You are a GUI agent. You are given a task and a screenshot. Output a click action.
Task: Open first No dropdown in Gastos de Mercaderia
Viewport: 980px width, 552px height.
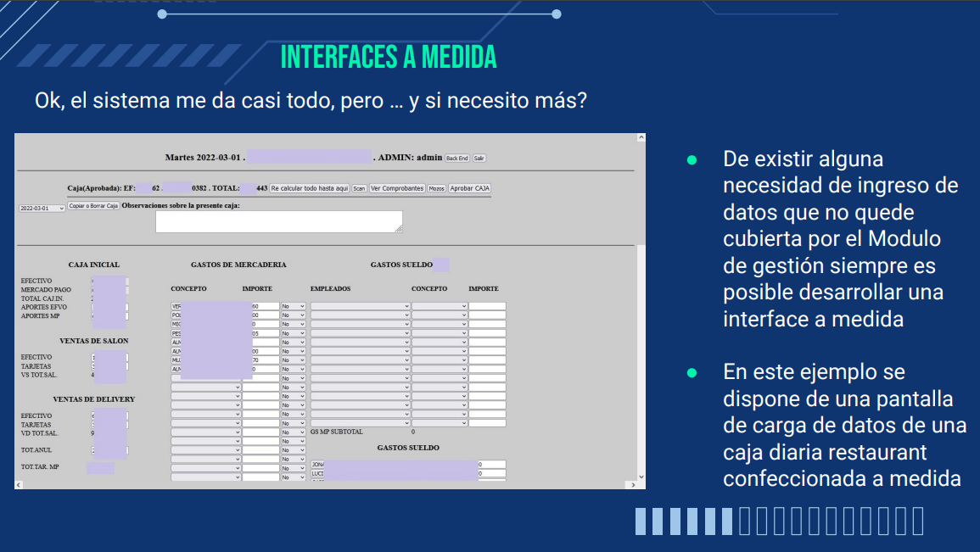[294, 306]
